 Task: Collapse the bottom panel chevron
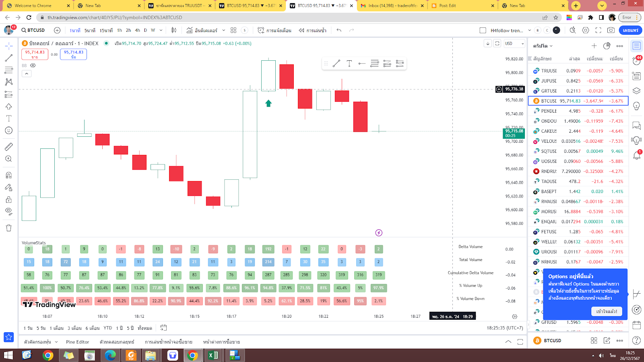tap(508, 342)
